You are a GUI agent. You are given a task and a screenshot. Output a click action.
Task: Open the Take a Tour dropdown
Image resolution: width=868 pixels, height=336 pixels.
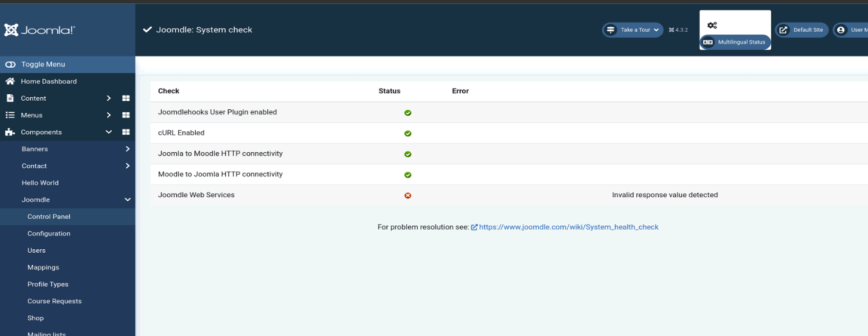632,30
